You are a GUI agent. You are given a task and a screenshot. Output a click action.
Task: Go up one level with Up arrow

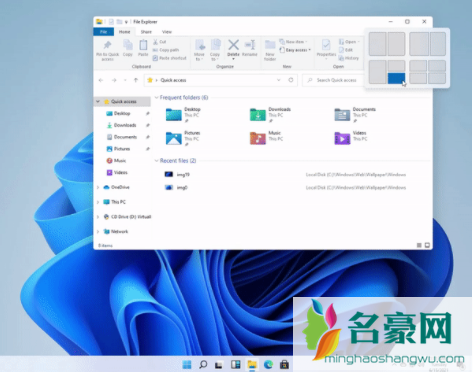tap(136, 80)
